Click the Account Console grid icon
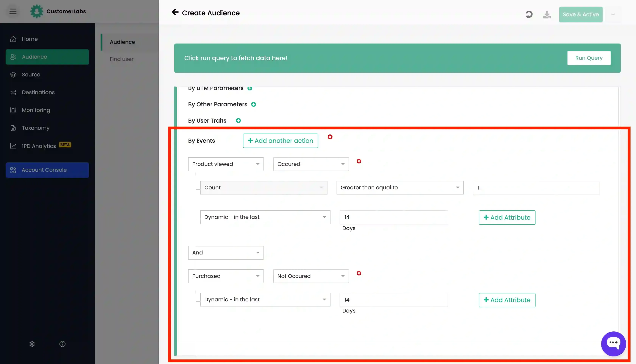636x364 pixels. (13, 170)
